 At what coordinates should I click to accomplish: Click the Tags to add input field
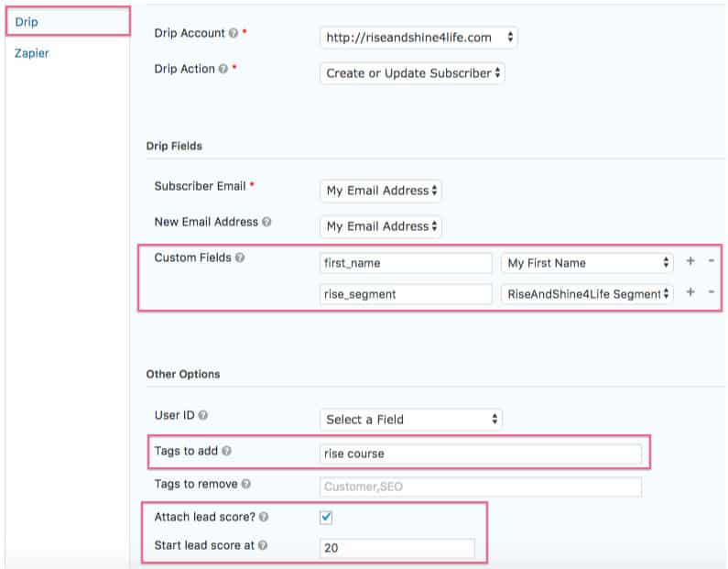point(480,454)
